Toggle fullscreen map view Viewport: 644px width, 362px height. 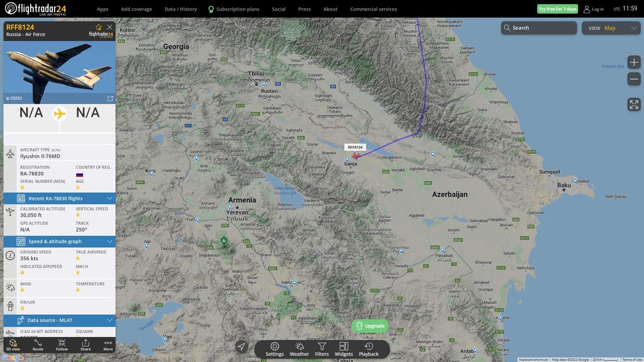coord(634,105)
